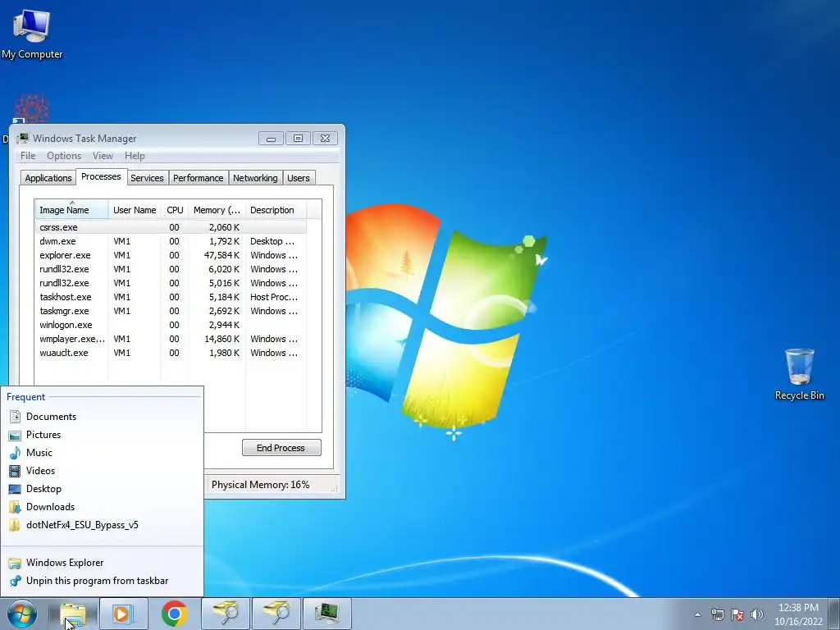This screenshot has width=840, height=630.
Task: Open File menu in Task Manager
Action: click(28, 156)
